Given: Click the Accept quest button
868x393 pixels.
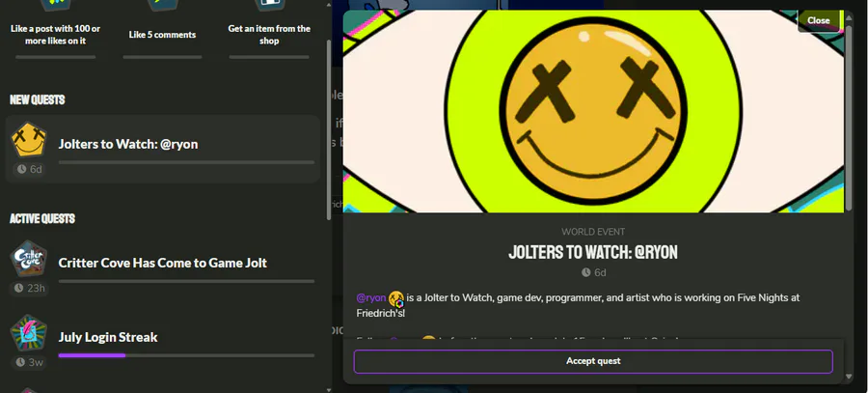Looking at the screenshot, I should [x=593, y=361].
